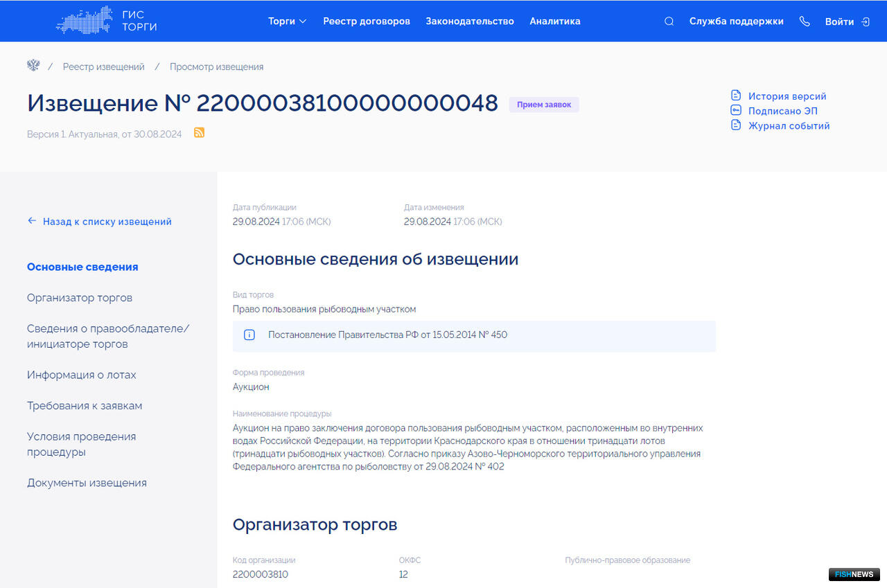
Task: Click the Войти login link
Action: click(x=839, y=21)
